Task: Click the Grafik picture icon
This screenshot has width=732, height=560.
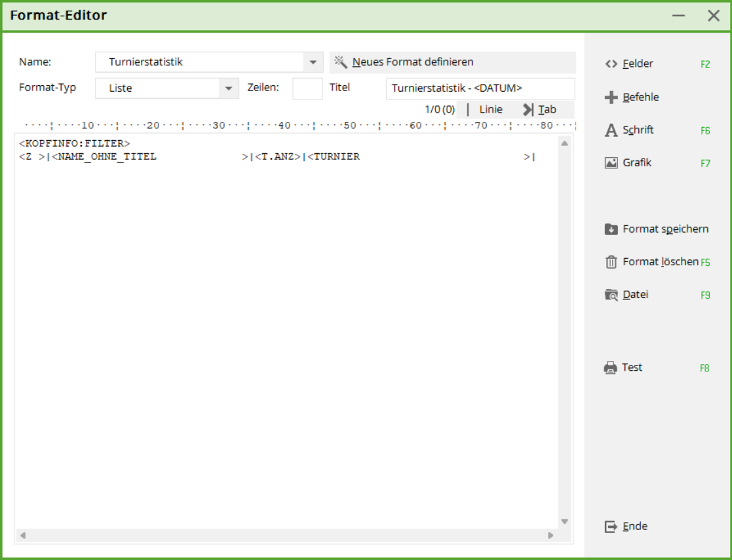Action: pyautogui.click(x=611, y=163)
